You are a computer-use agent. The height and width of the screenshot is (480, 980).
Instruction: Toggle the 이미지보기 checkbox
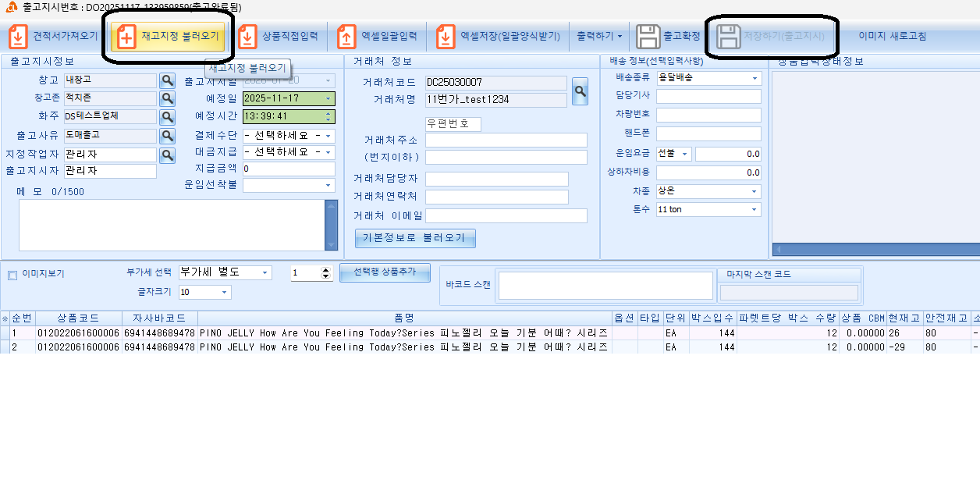(12, 275)
